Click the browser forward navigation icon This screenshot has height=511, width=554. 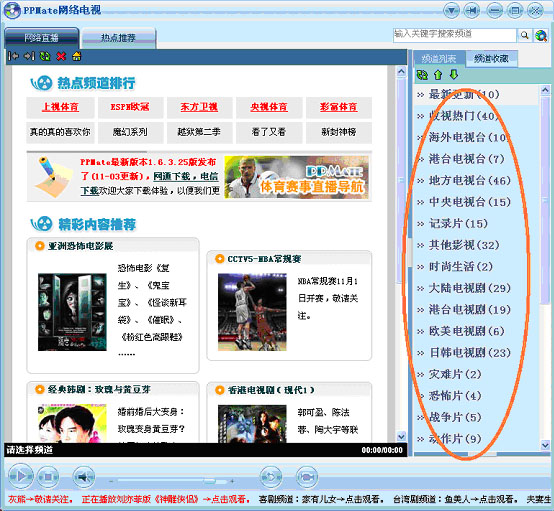[x=29, y=56]
